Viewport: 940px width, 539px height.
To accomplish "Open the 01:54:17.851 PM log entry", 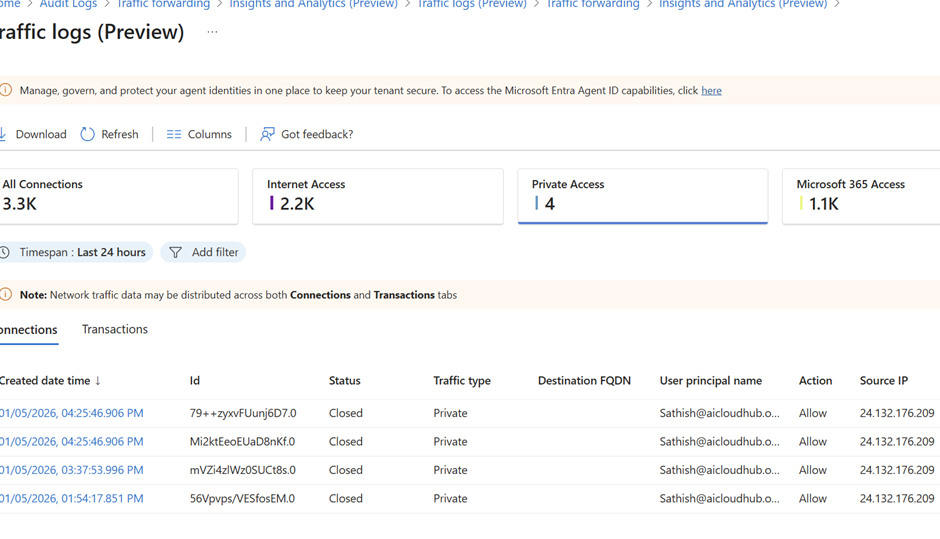I will (72, 498).
